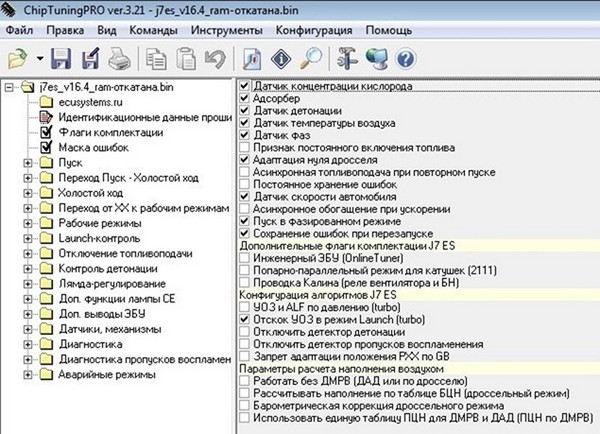
Task: Open settings with the tools icon
Action: click(348, 56)
